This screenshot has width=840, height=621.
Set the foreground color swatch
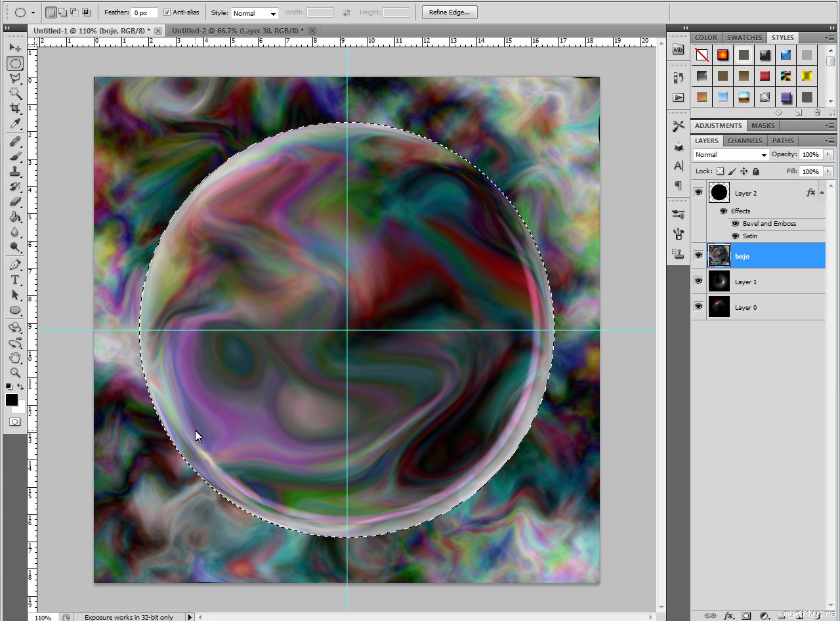coord(12,399)
